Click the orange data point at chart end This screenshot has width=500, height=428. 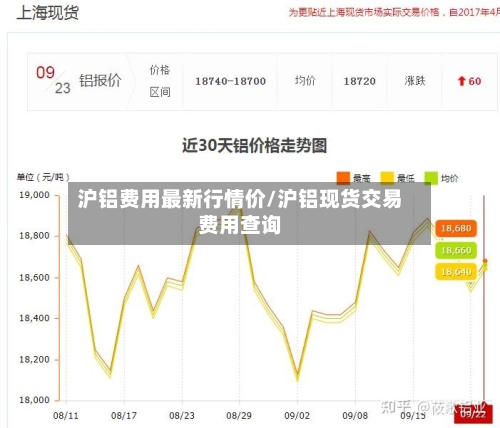(485, 261)
